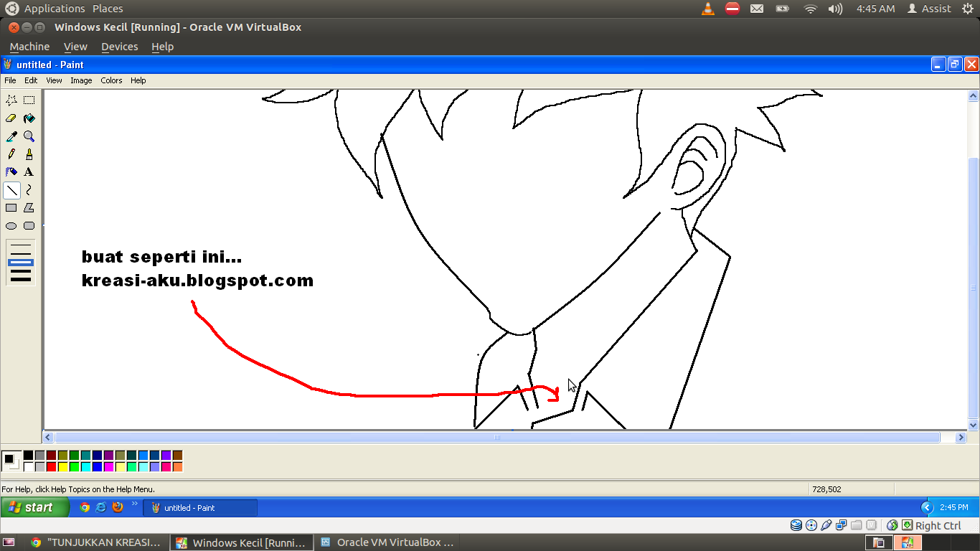Choose the thickest line width option
This screenshot has height=551, width=980.
[21, 279]
